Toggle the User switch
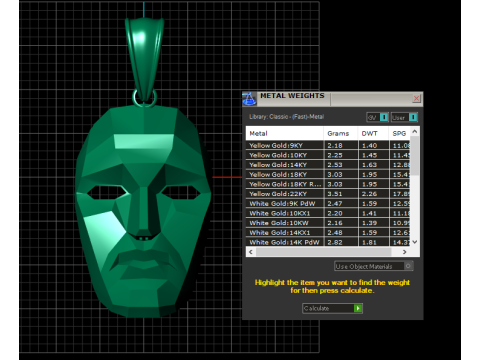Image resolution: width=480 pixels, height=360 pixels. pos(404,117)
